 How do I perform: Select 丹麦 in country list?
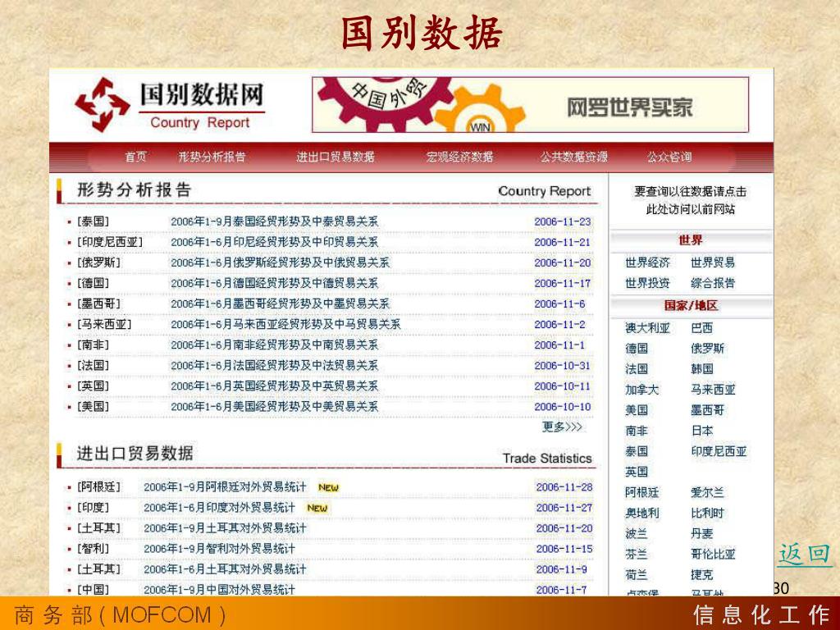[702, 533]
